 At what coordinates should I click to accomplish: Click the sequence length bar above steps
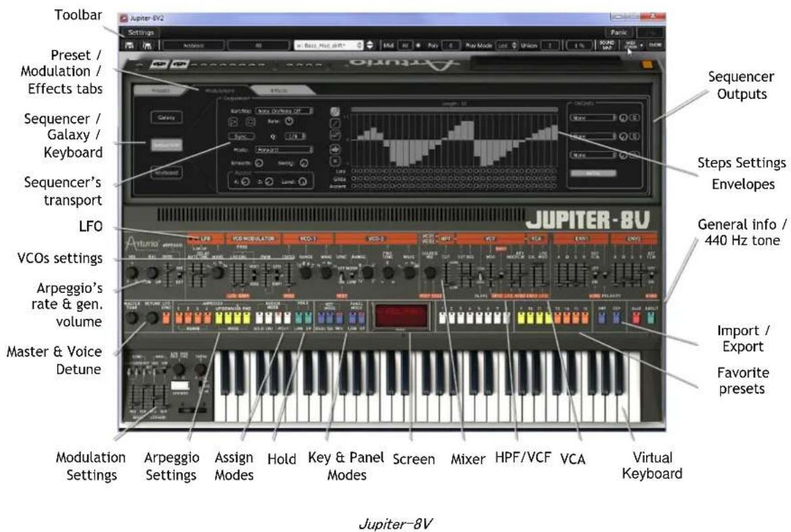coord(454,110)
